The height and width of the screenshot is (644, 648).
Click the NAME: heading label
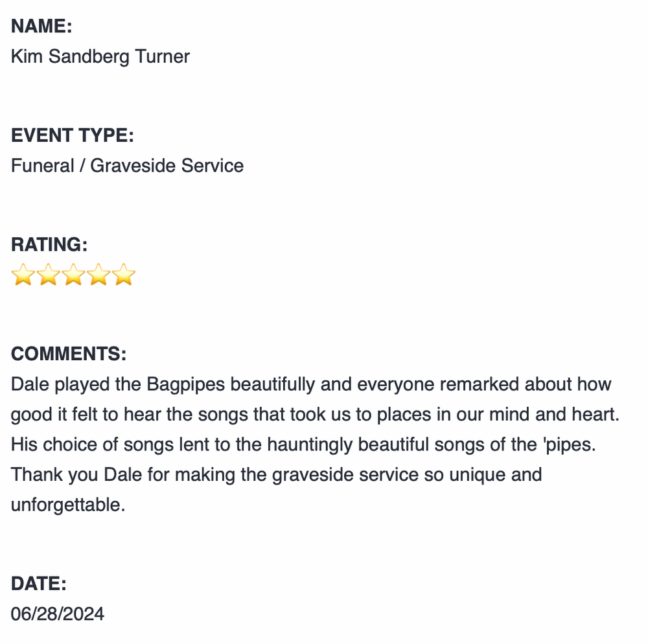(x=41, y=27)
